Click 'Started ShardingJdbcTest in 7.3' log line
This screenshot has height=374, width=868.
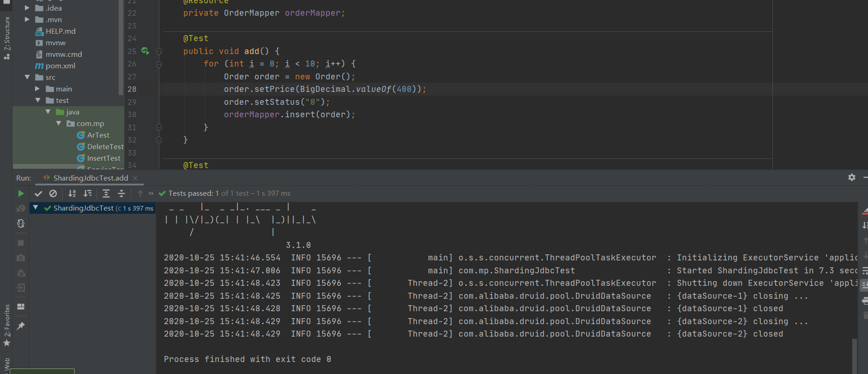(766, 271)
